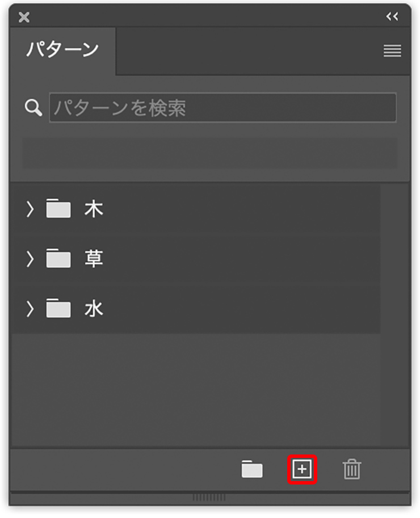Click the create new group folder icon

pyautogui.click(x=252, y=469)
